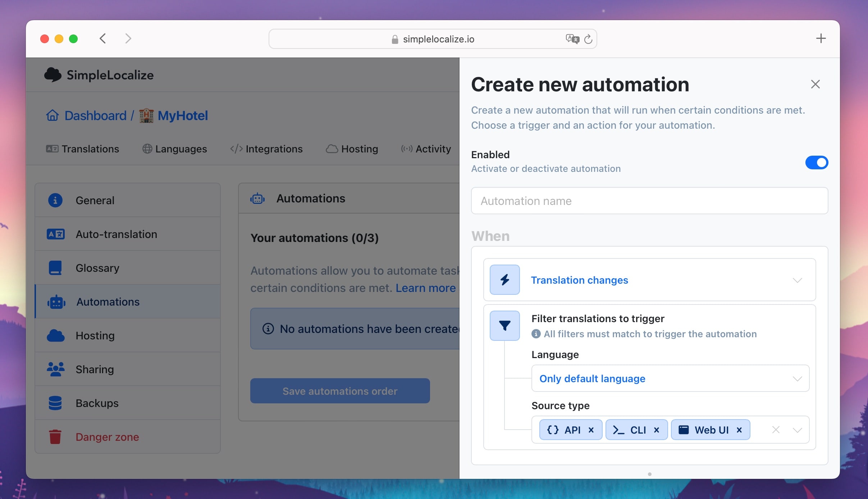868x499 pixels.
Task: Select Danger zone in settings sidebar
Action: [x=128, y=437]
